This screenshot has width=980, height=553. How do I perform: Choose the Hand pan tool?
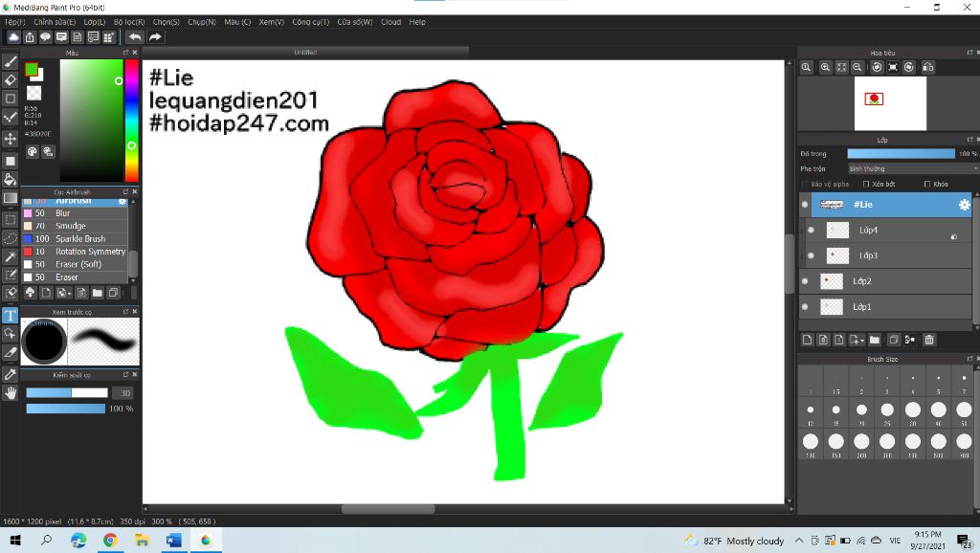(10, 393)
